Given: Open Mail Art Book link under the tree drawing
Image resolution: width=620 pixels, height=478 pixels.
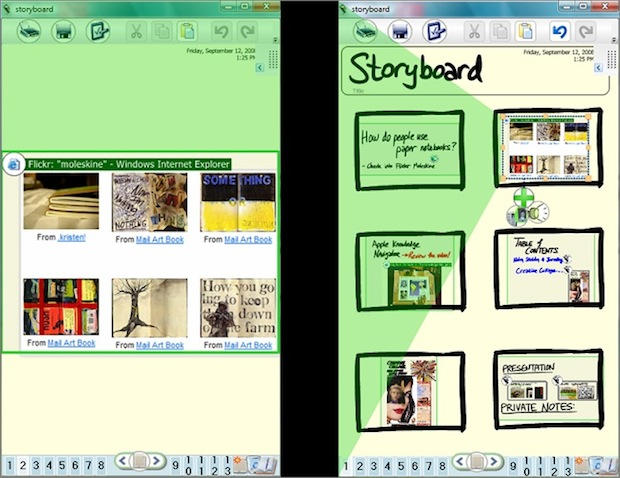Looking at the screenshot, I should 160,345.
